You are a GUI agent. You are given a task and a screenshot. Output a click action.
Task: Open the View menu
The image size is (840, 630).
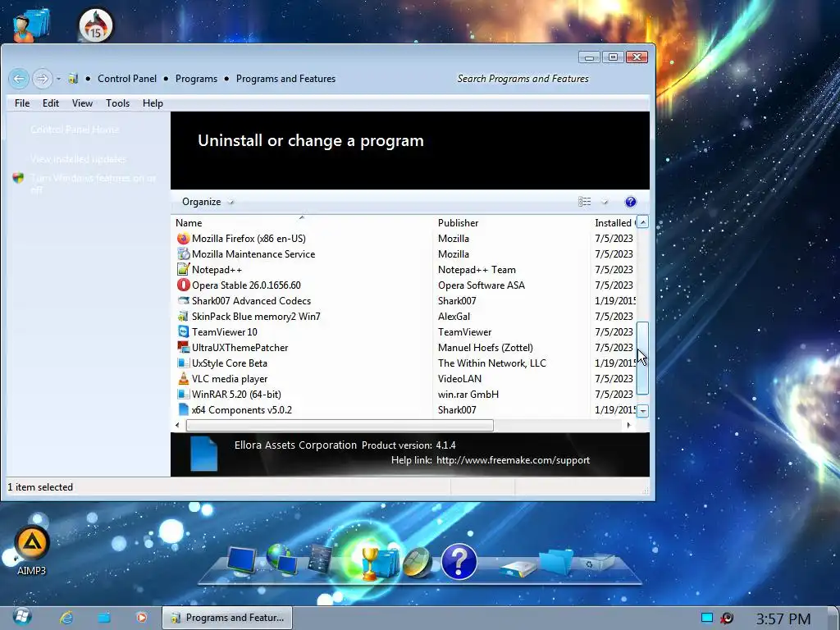(83, 103)
